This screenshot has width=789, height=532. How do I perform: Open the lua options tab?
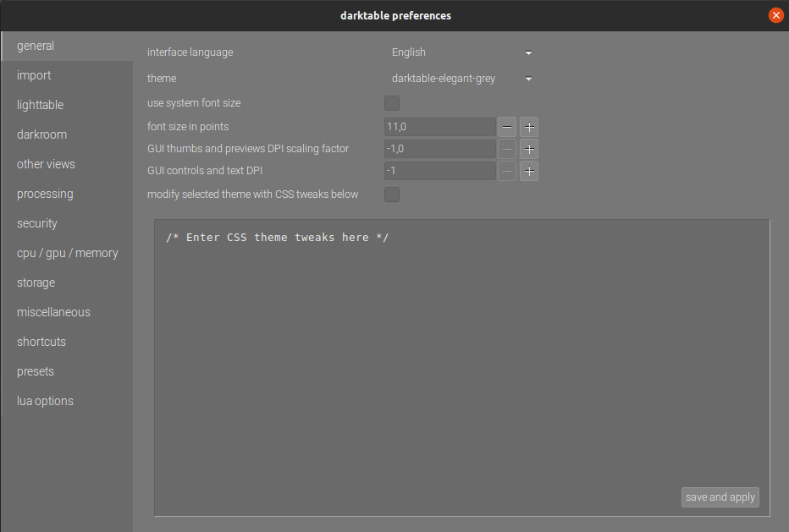[67, 402]
